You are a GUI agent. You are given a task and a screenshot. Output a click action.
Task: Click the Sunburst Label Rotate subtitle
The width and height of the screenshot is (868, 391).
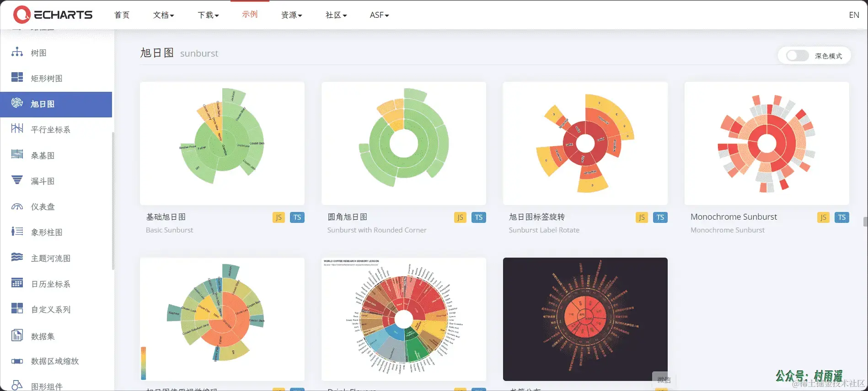[x=544, y=230]
